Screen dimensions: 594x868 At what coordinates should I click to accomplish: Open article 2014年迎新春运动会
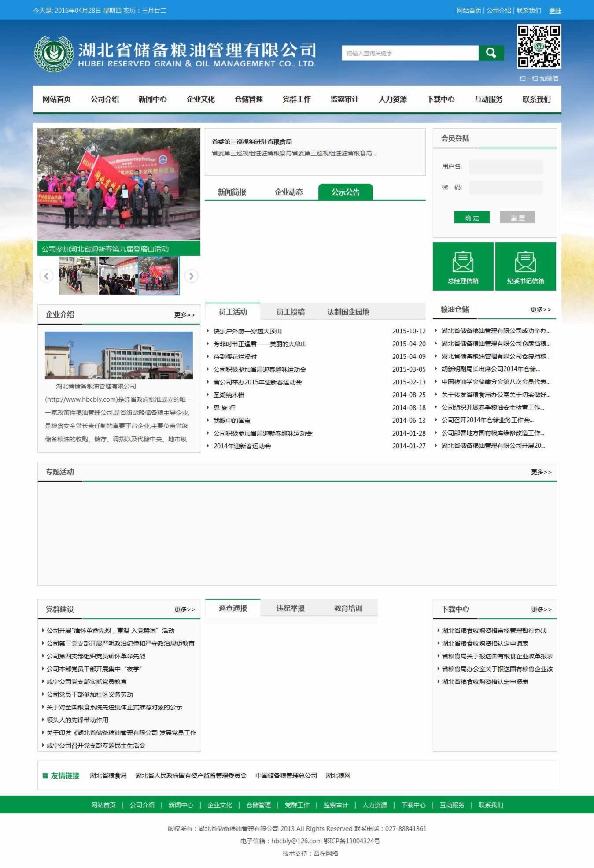pos(242,446)
